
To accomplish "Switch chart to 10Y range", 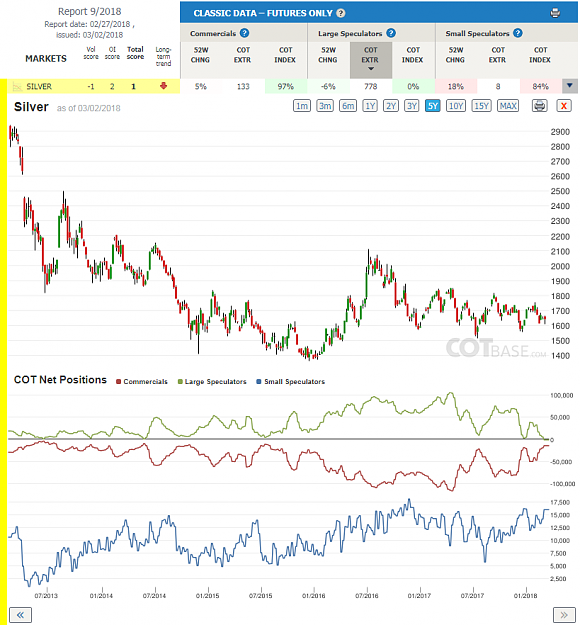I will [x=456, y=106].
